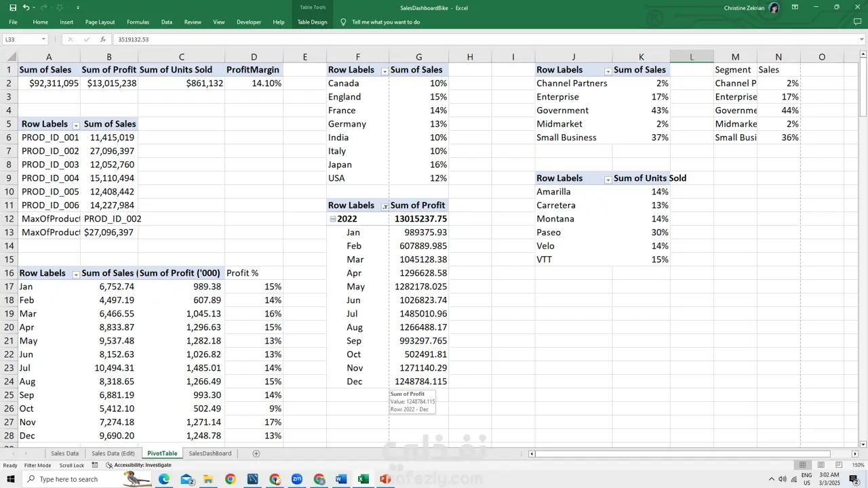This screenshot has width=868, height=488.
Task: Click the macro recording icon in status bar
Action: pyautogui.click(x=95, y=465)
